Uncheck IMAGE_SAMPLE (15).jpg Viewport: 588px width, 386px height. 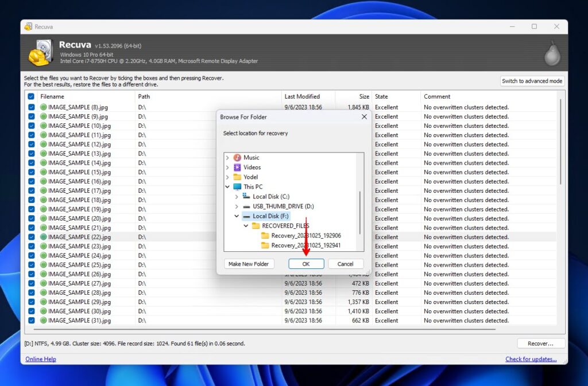pyautogui.click(x=30, y=171)
